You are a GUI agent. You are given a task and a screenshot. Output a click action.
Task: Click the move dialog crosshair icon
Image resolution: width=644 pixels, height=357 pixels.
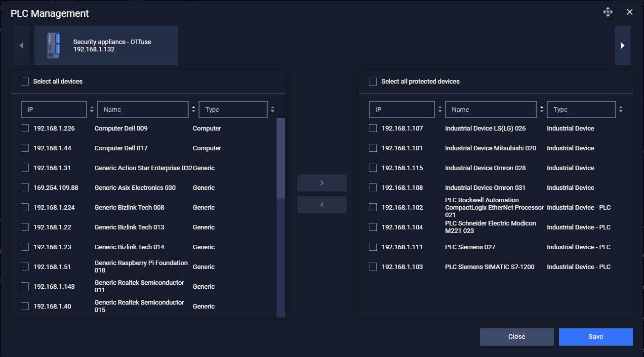tap(608, 12)
